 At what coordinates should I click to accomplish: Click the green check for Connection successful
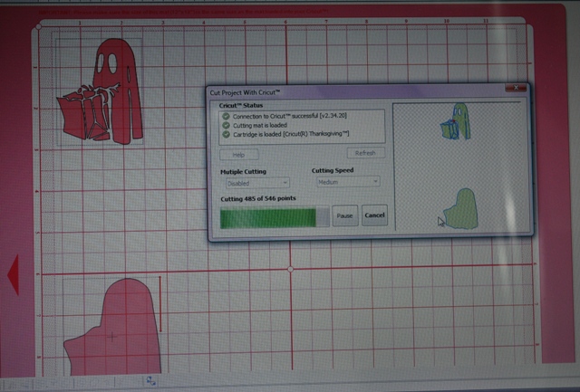tap(226, 117)
